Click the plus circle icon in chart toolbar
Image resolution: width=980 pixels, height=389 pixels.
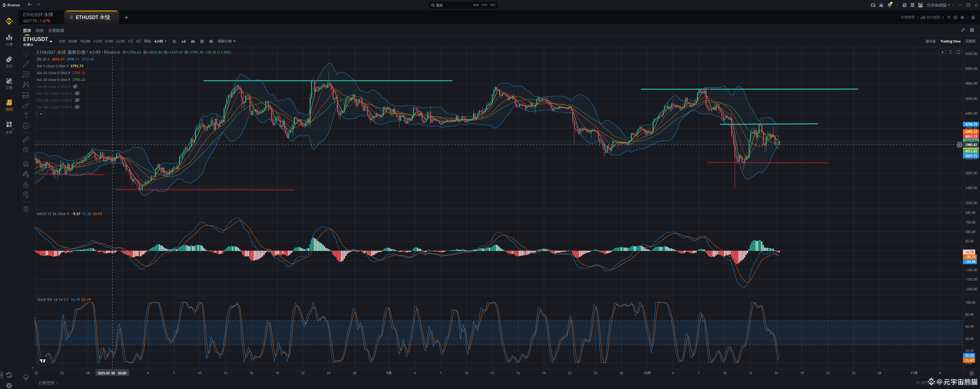tap(202, 41)
